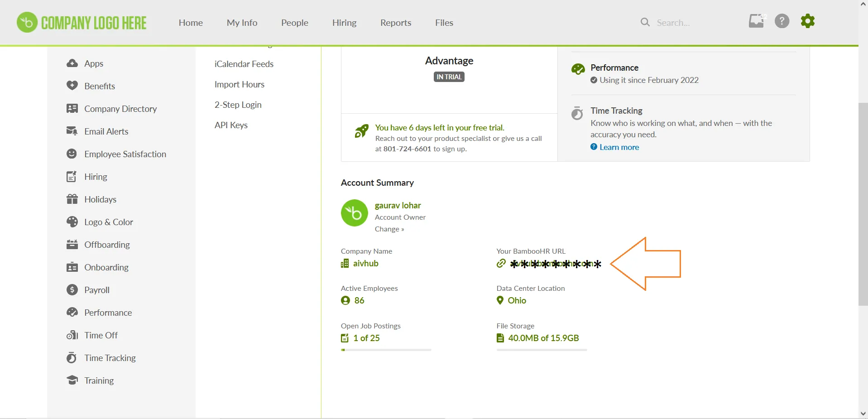Select Logo & Color in sidebar
The height and width of the screenshot is (419, 868).
109,222
